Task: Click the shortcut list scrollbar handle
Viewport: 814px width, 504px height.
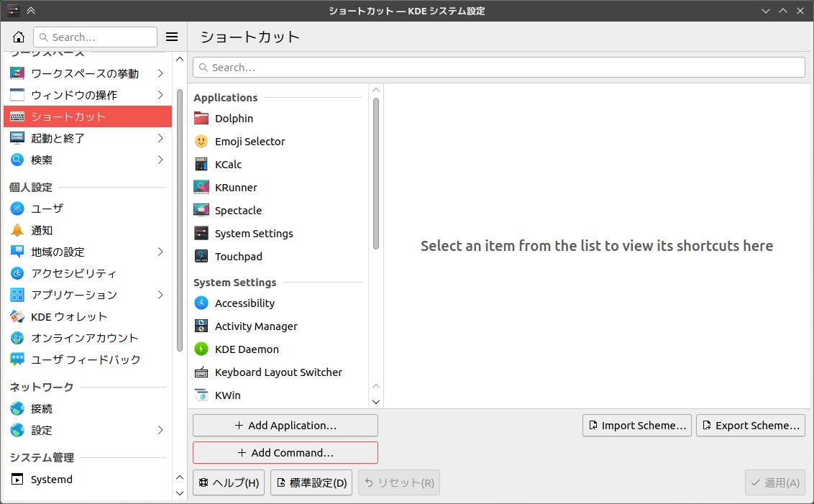Action: click(376, 174)
